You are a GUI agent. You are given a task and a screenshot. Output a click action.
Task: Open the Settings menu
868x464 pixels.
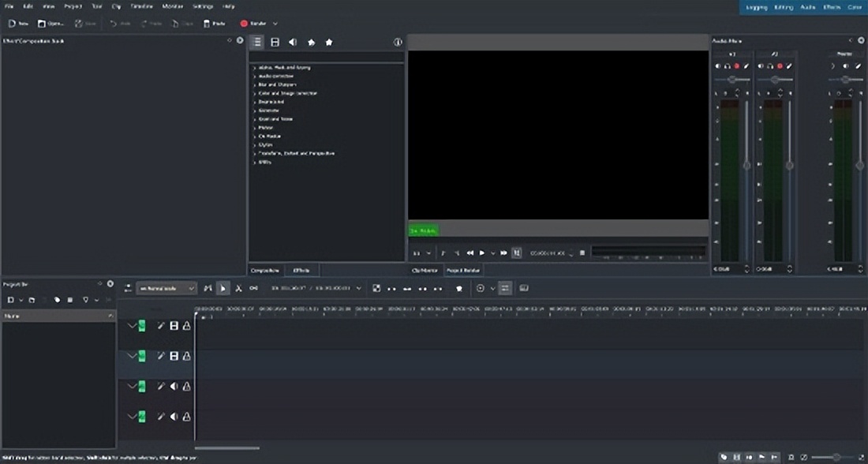[x=203, y=6]
